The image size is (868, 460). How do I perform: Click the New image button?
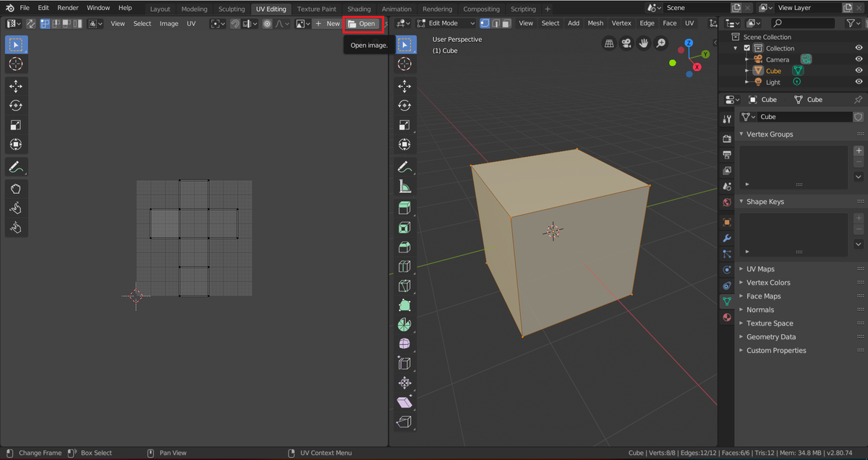(x=327, y=23)
